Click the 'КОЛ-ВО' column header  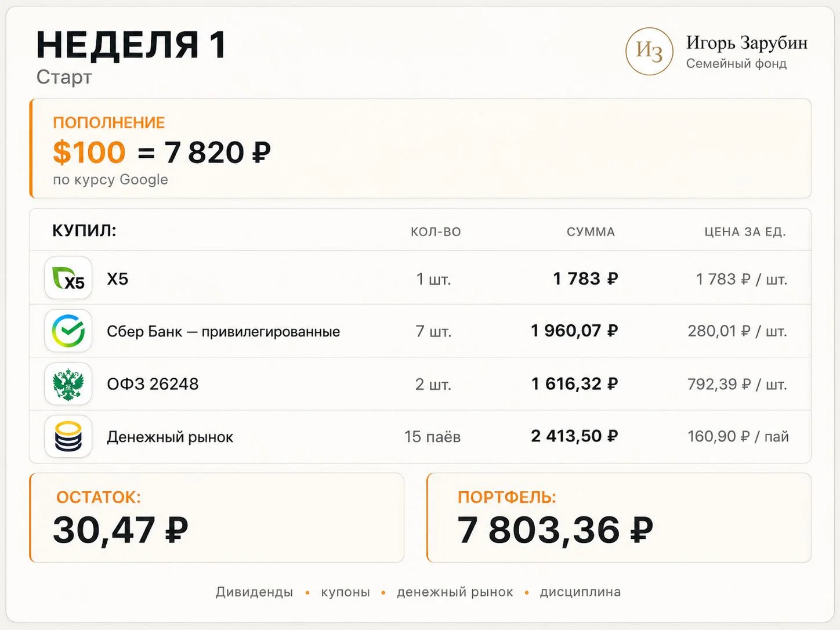[436, 232]
